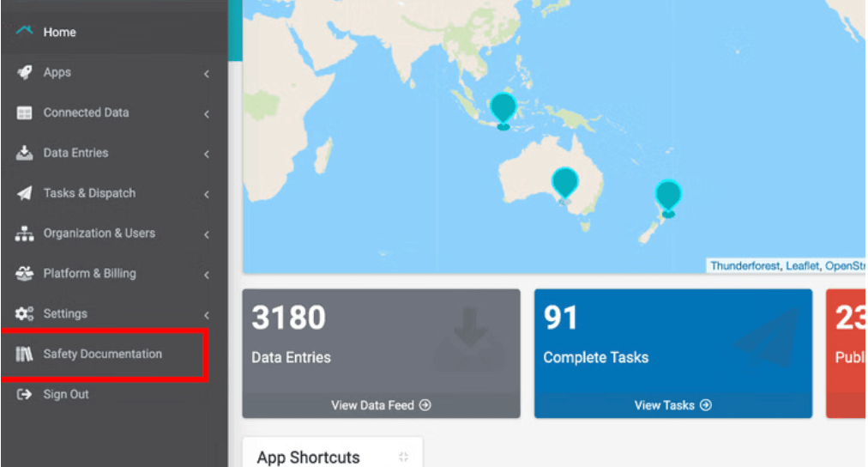Open Safety Documentation from the sidebar
Image resolution: width=868 pixels, height=467 pixels.
pyautogui.click(x=102, y=355)
